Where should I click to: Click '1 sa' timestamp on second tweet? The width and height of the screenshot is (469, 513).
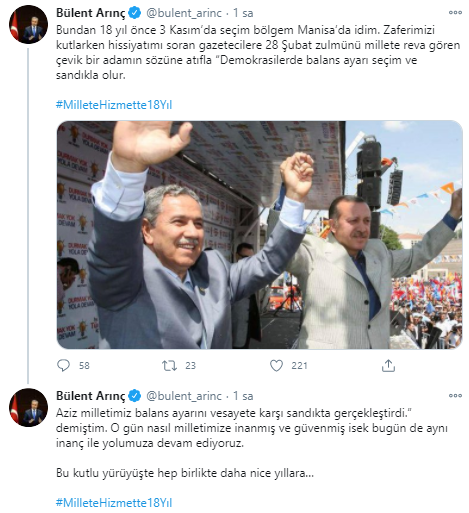tap(243, 396)
